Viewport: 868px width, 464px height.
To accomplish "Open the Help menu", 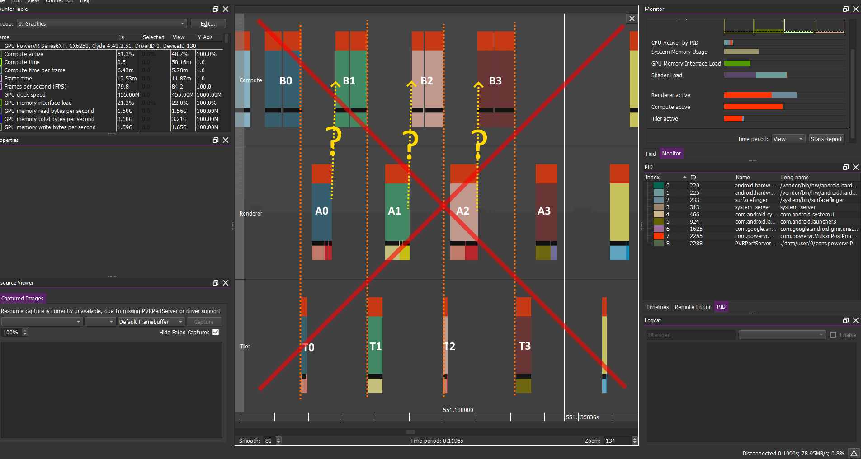I will point(85,1).
